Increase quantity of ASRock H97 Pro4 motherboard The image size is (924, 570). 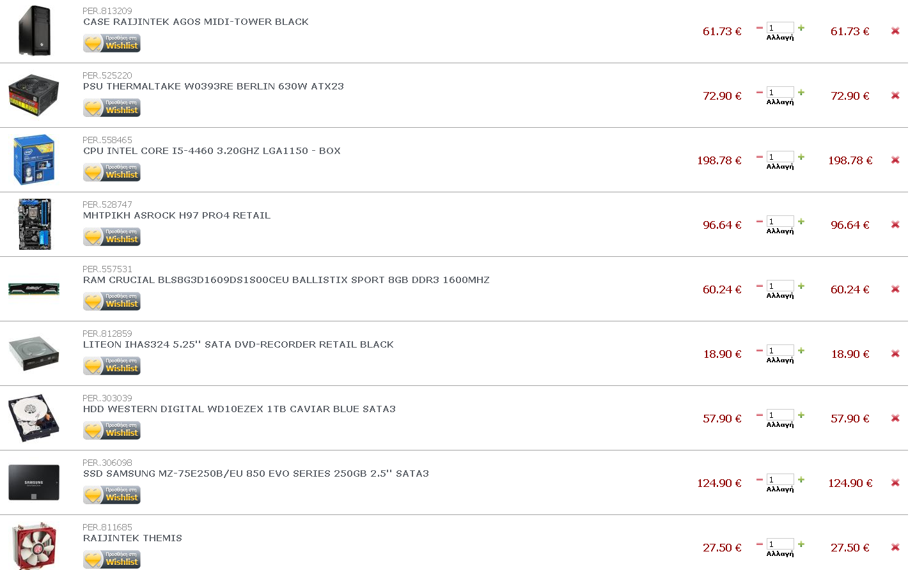801,222
